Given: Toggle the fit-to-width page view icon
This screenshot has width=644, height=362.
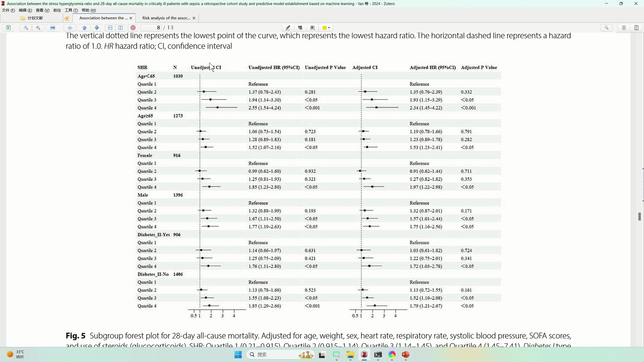Looking at the screenshot, I should pos(53,27).
